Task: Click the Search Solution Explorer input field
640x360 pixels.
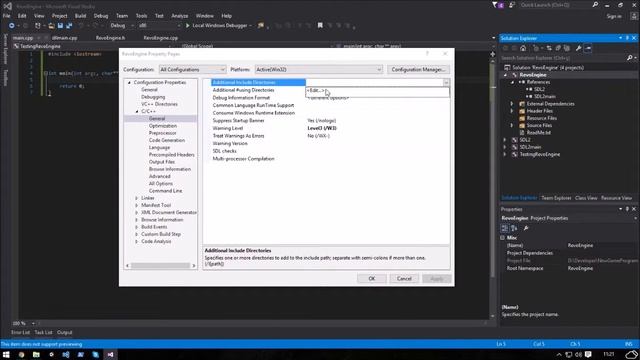Action: tap(563, 58)
